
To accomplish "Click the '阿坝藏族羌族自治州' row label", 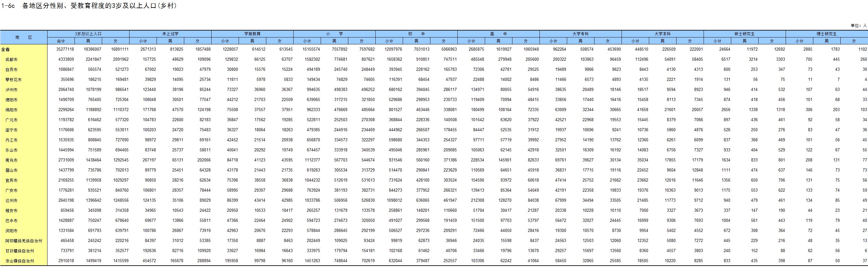I will coord(24,241).
